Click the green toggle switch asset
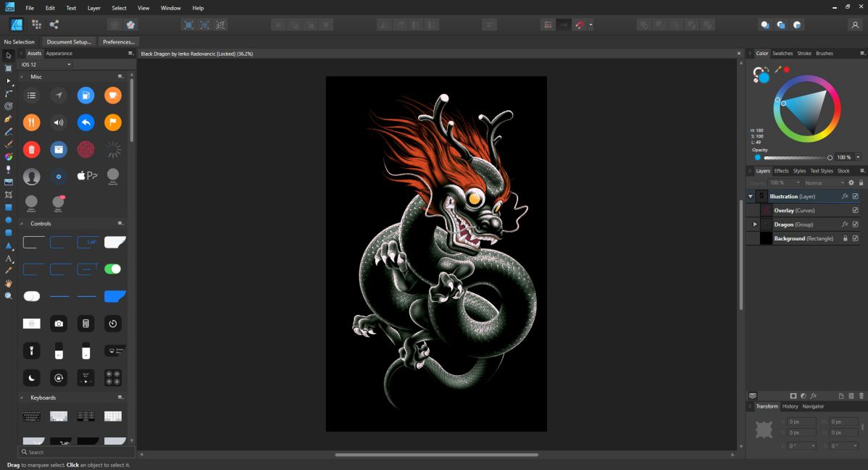Image resolution: width=868 pixels, height=470 pixels. click(113, 269)
